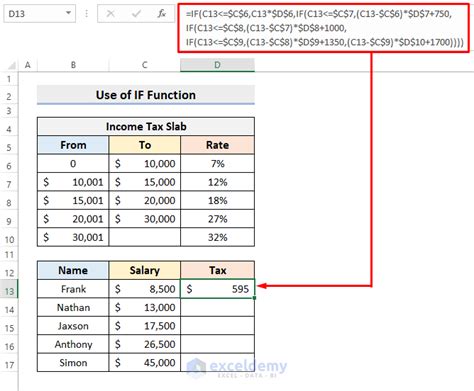Screen dimensions: 474x391
Task: Select Jaxson's salary cell 17,500
Action: point(145,326)
